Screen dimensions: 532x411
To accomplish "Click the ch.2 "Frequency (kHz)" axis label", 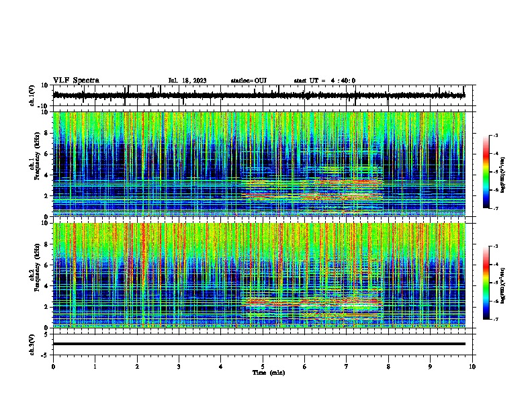I will pos(38,267).
